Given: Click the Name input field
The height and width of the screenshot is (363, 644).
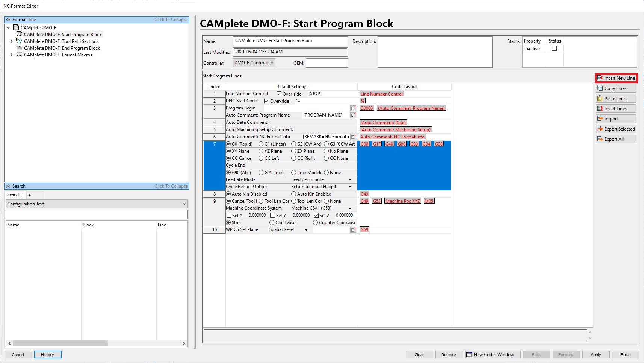Looking at the screenshot, I should click(290, 41).
